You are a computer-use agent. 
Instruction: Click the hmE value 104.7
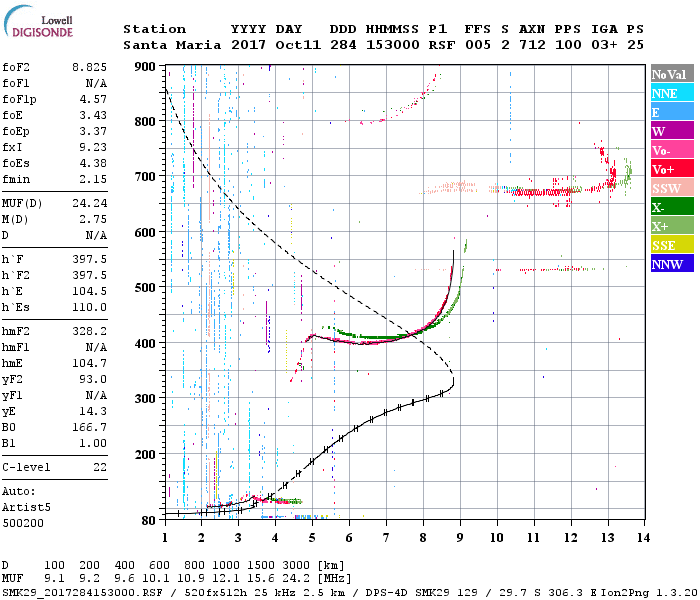click(89, 363)
